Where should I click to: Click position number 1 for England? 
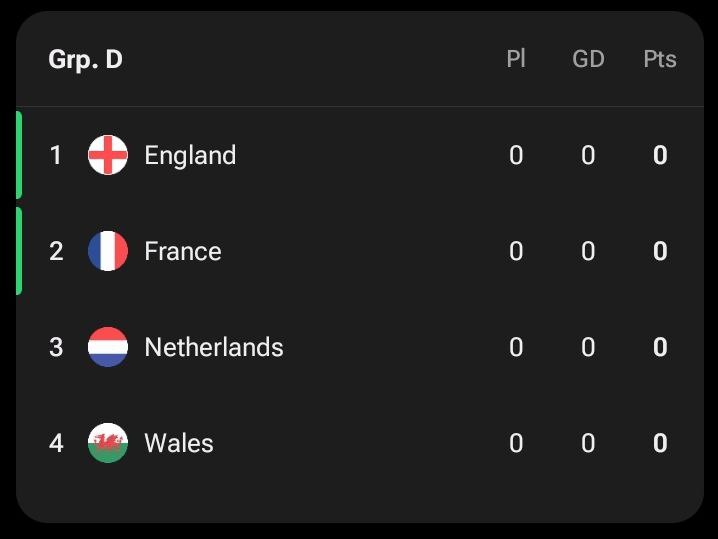[x=56, y=155]
